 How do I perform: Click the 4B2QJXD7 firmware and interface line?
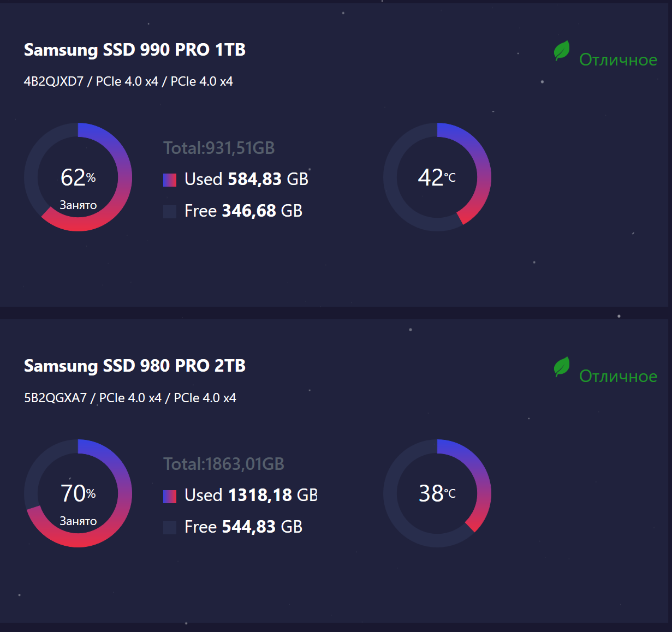coord(128,81)
